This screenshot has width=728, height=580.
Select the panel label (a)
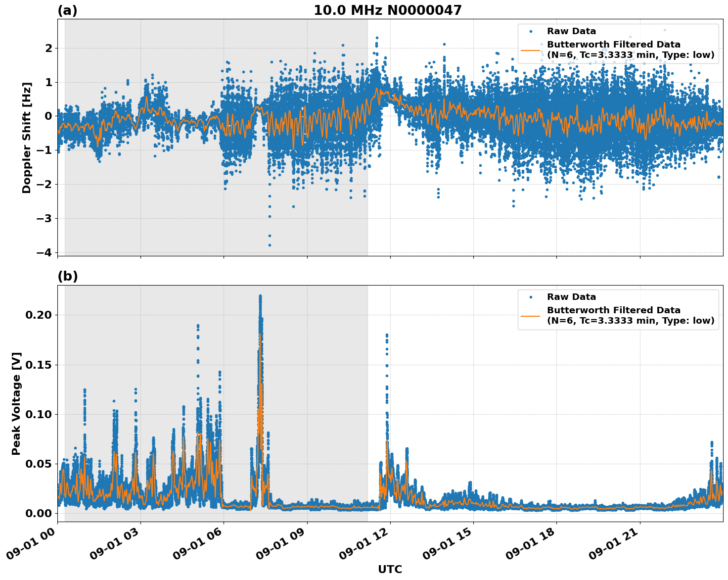click(68, 9)
